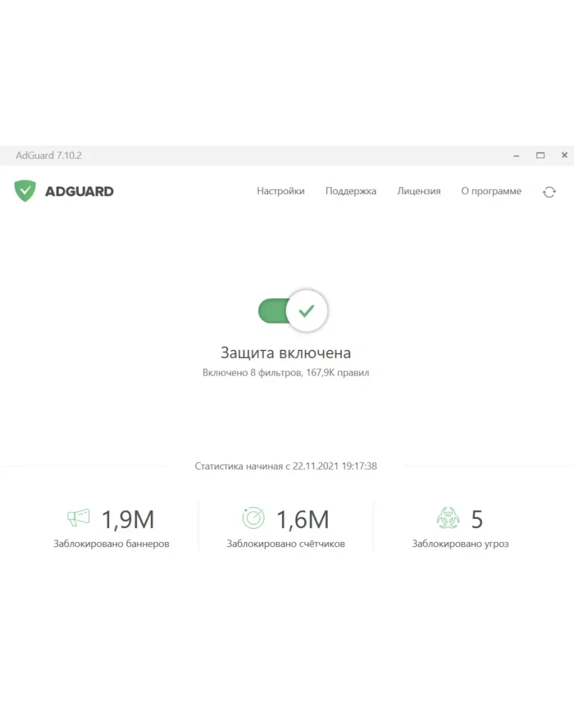The width and height of the screenshot is (574, 728).
Task: Click the megaphone blocked banners icon
Action: tap(78, 518)
